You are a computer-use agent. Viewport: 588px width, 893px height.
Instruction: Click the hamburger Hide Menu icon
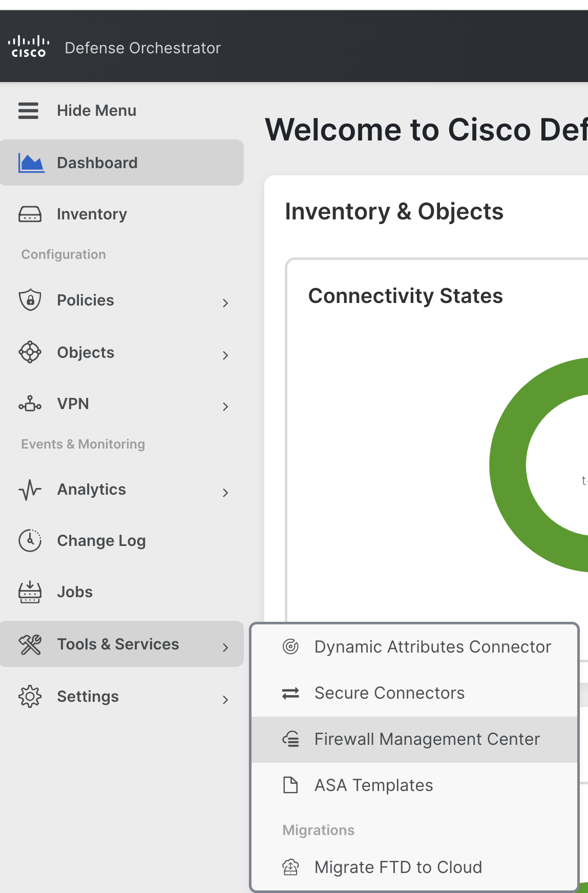click(x=28, y=111)
